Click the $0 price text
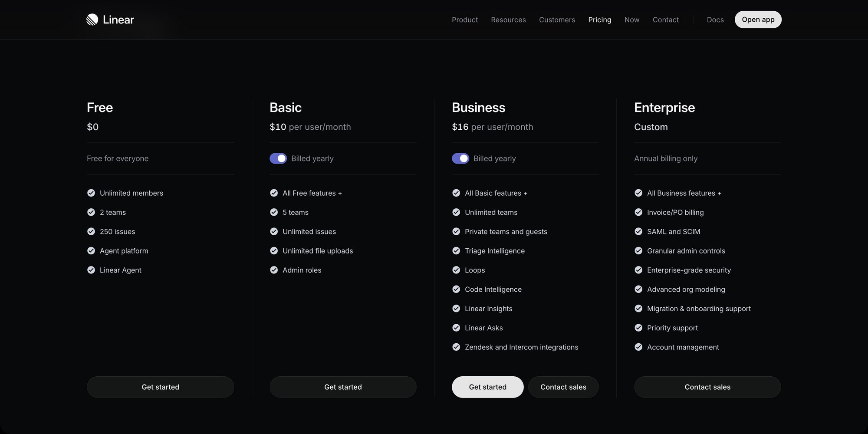868x434 pixels. (x=93, y=127)
